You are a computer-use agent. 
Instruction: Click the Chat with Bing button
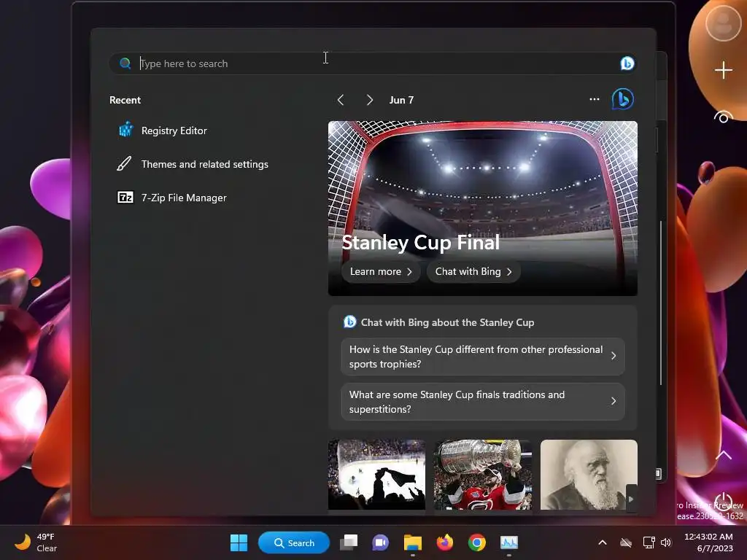473,271
